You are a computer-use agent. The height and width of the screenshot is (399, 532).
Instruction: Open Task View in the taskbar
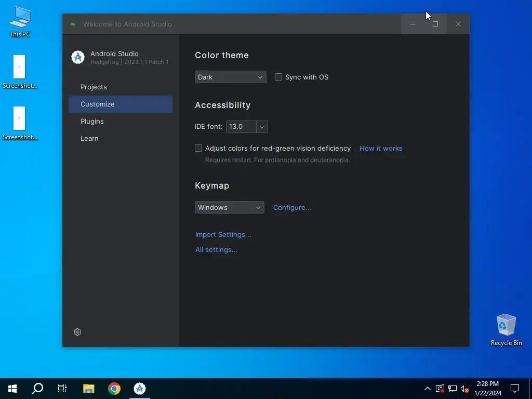click(62, 389)
